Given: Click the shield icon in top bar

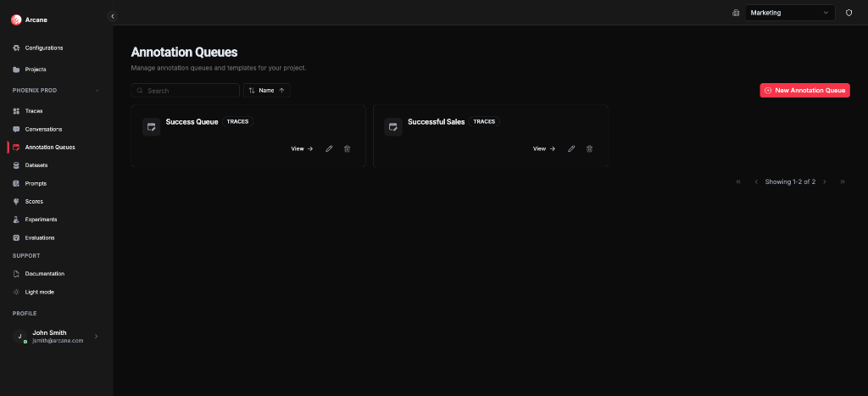Looking at the screenshot, I should (849, 13).
